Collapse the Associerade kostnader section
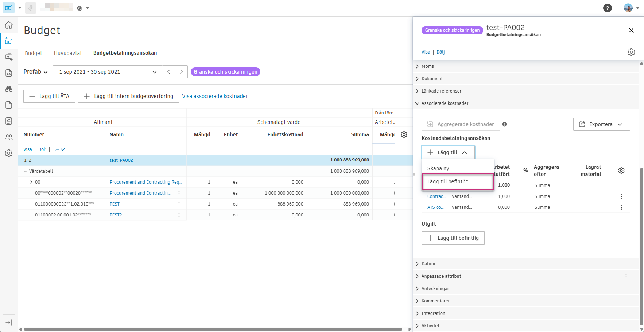Image resolution: width=644 pixels, height=332 pixels. click(527, 103)
